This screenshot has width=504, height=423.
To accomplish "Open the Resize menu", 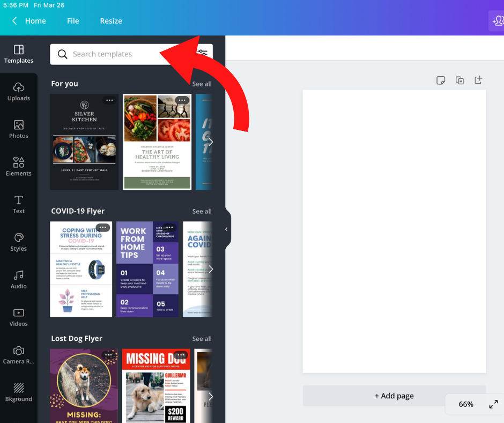I will [111, 21].
